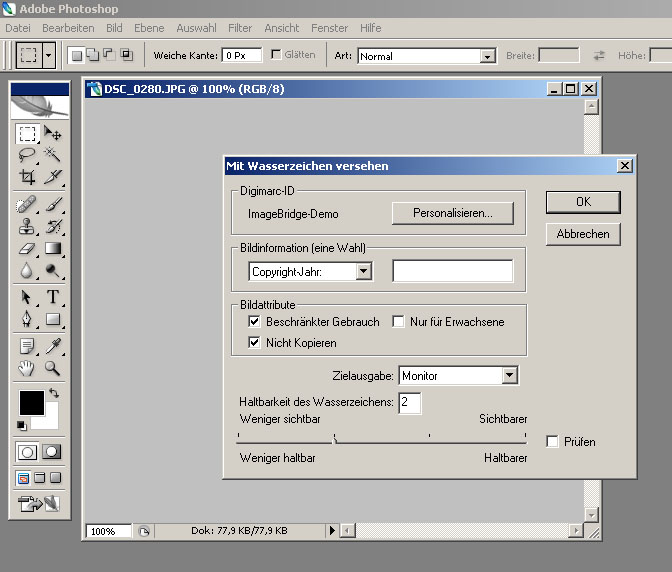The height and width of the screenshot is (572, 672).
Task: Open the Copyright-Jahr dropdown
Action: (x=363, y=271)
